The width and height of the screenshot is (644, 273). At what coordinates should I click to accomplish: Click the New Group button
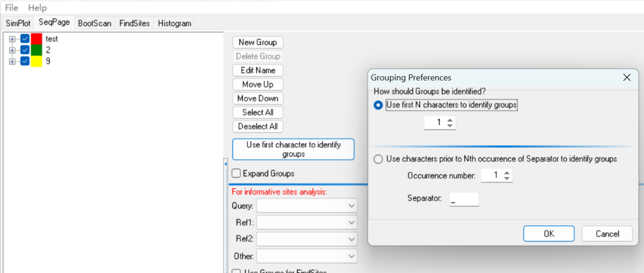pos(258,42)
